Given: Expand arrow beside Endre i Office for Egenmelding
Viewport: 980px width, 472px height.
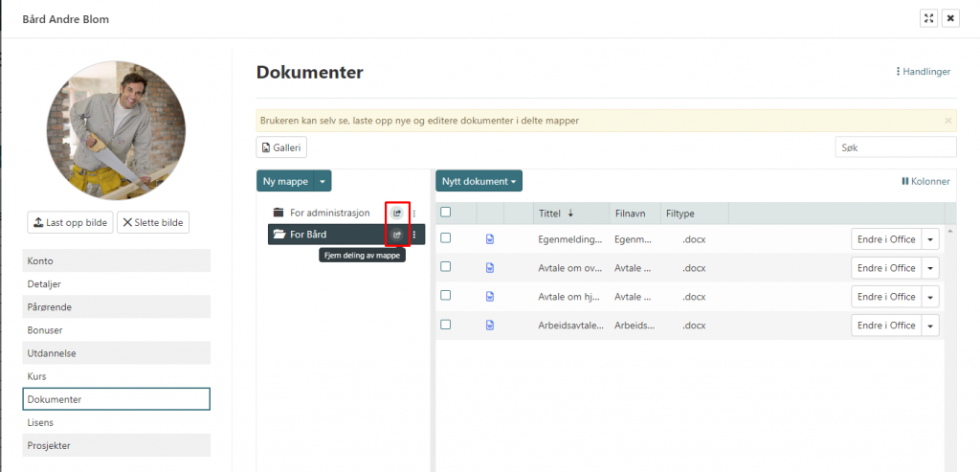Looking at the screenshot, I should [931, 239].
